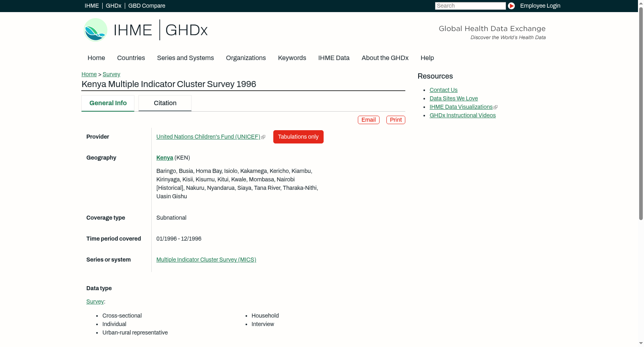644x347 pixels.
Task: Click the 'Household' list item
Action: [265, 316]
